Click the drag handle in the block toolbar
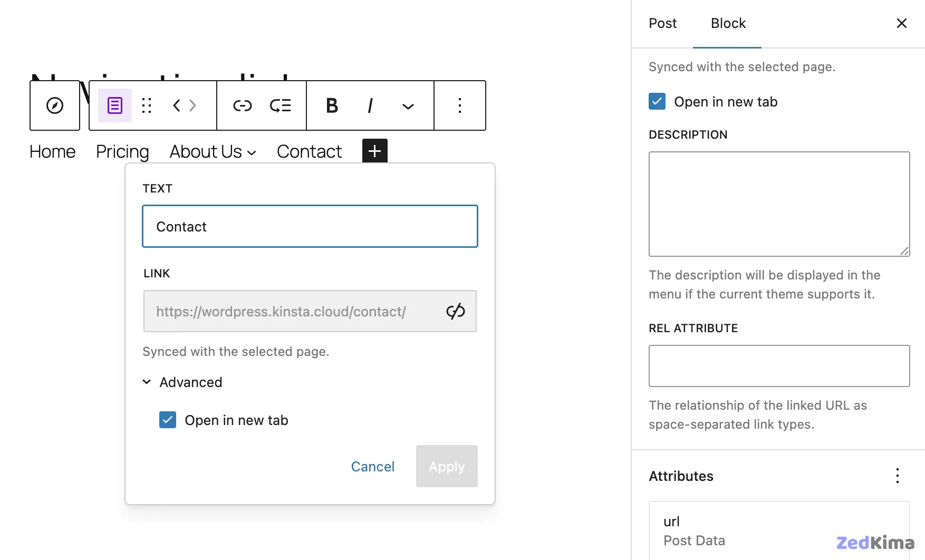The width and height of the screenshot is (925, 560). (x=147, y=105)
